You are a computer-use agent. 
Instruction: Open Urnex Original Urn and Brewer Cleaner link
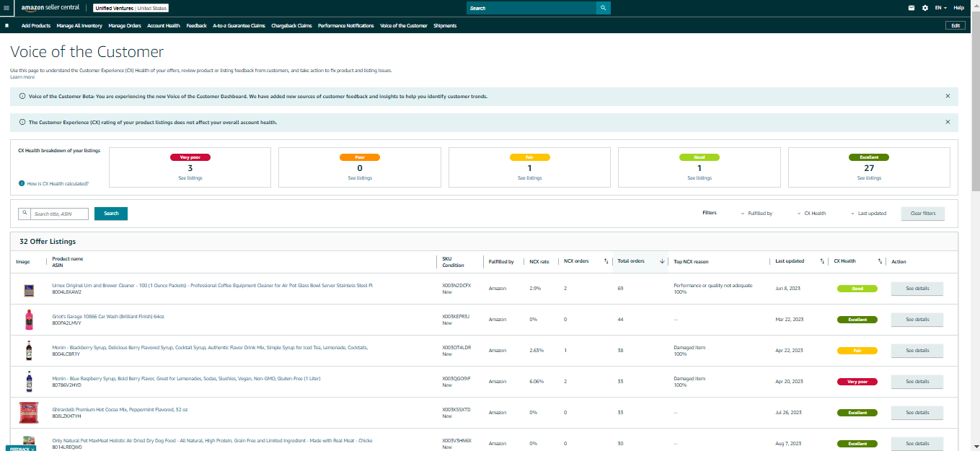tap(212, 286)
